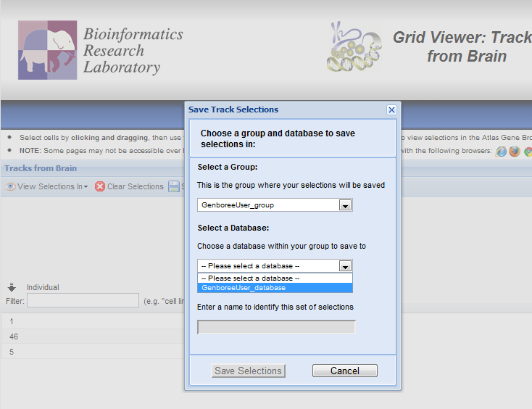Expand the GenboreeUser_group dropdown arrow
532x409 pixels.
click(x=346, y=205)
